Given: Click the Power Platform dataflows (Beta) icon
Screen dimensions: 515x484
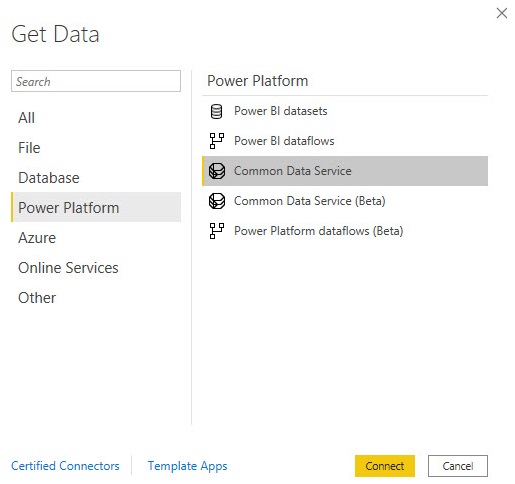Looking at the screenshot, I should [x=217, y=231].
